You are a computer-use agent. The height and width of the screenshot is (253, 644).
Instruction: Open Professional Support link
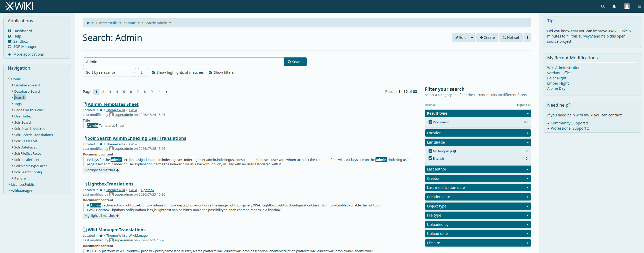[x=568, y=128]
